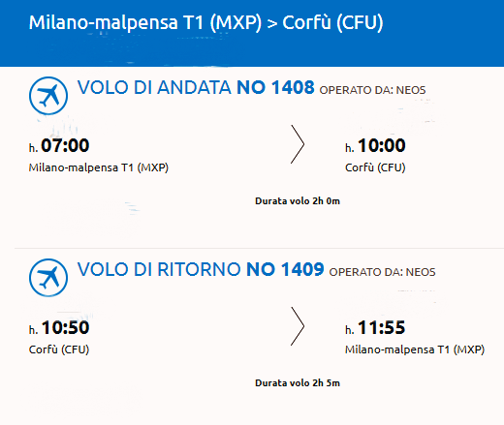Click Corfù (CFU) under 10:00

coord(375,167)
